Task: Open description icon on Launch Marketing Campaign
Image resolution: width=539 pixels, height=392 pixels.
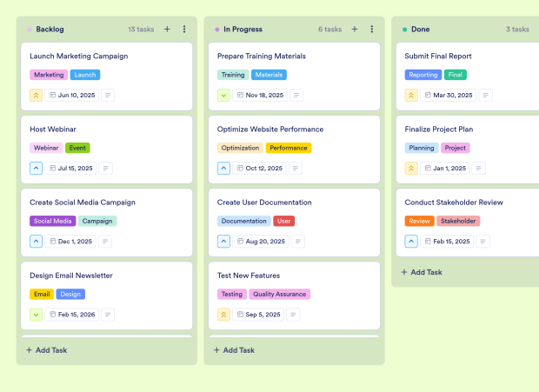Action: coord(108,95)
